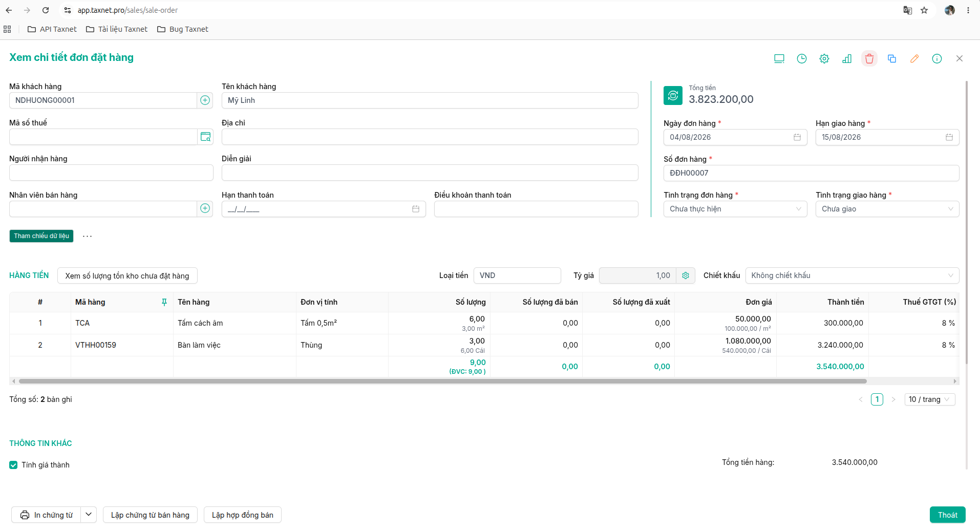Expand the Tình trạng đơn hàng dropdown
The image size is (980, 531).
pos(735,209)
